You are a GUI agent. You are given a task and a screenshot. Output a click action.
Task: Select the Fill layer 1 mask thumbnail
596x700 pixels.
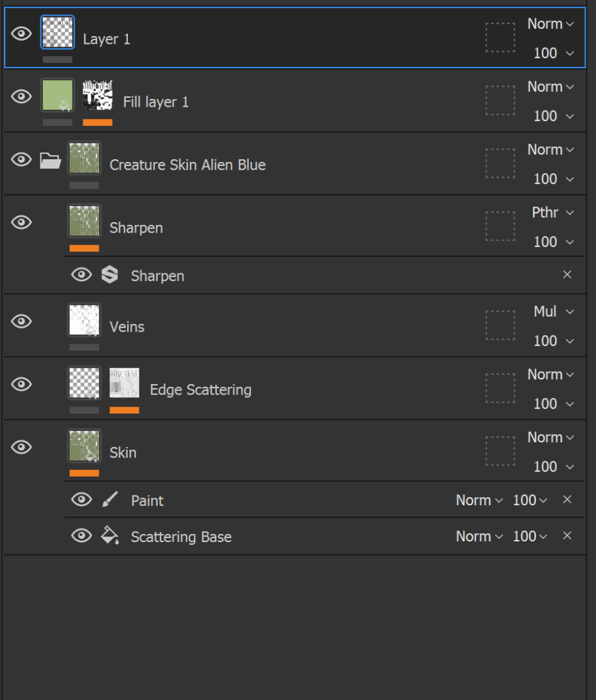98,96
